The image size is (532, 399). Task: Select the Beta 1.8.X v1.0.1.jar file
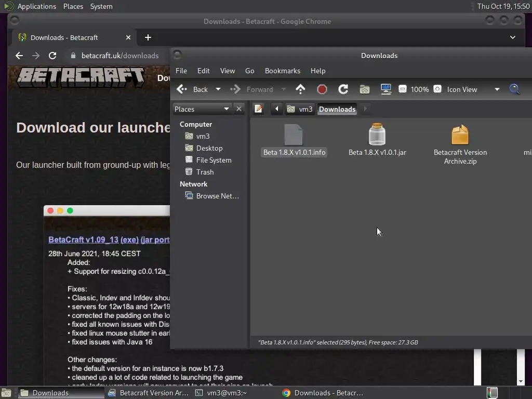click(377, 140)
